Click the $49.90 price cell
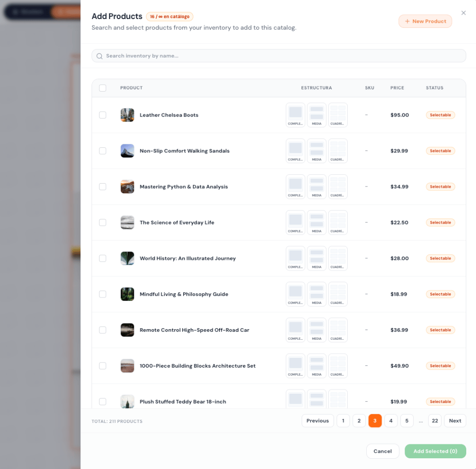The image size is (476, 469). click(x=399, y=366)
